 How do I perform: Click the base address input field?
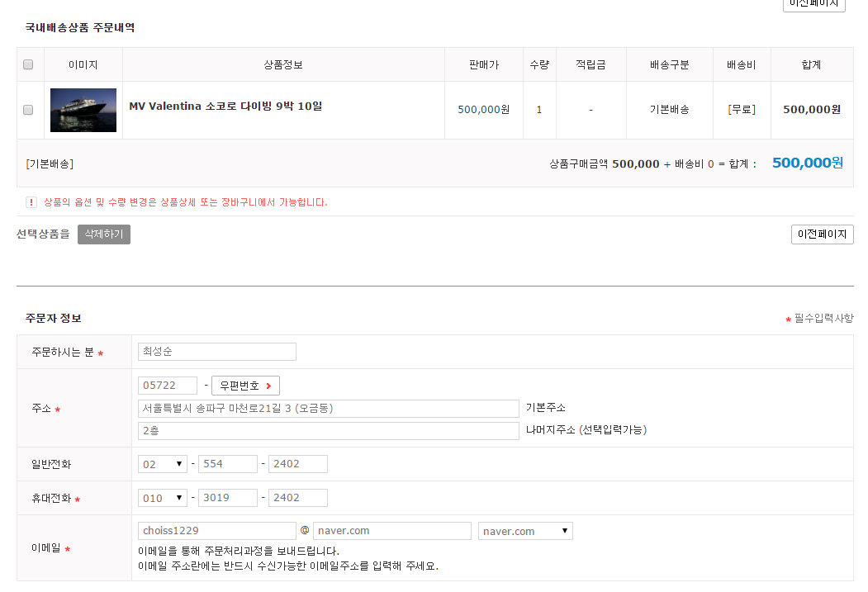pos(329,409)
